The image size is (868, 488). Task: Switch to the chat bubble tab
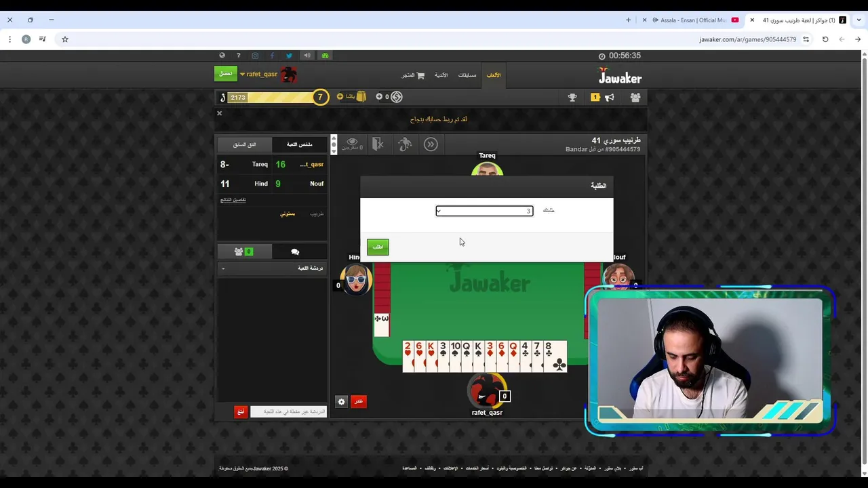tap(295, 251)
